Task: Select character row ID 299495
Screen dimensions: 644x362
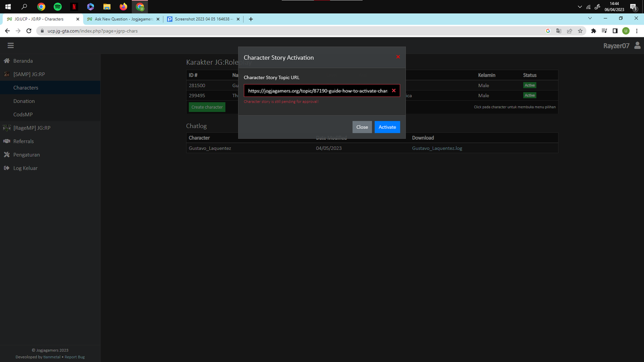Action: pyautogui.click(x=372, y=96)
